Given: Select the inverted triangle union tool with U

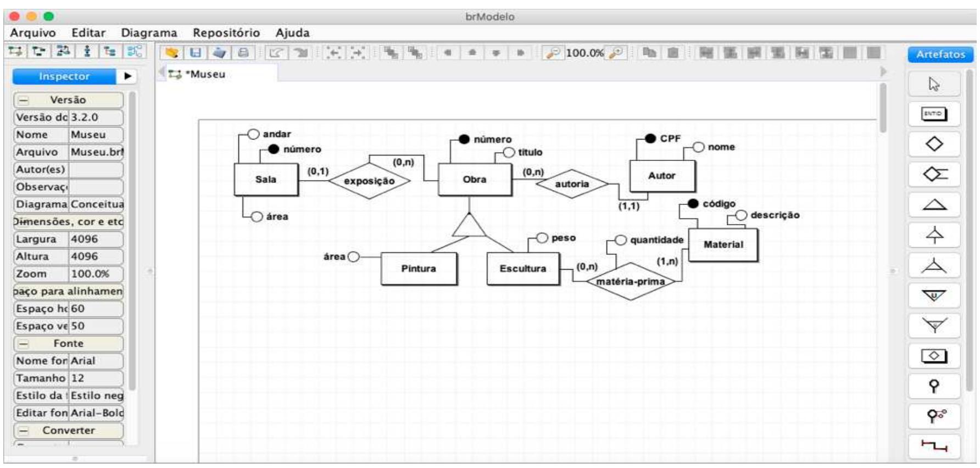Looking at the screenshot, I should pyautogui.click(x=934, y=296).
